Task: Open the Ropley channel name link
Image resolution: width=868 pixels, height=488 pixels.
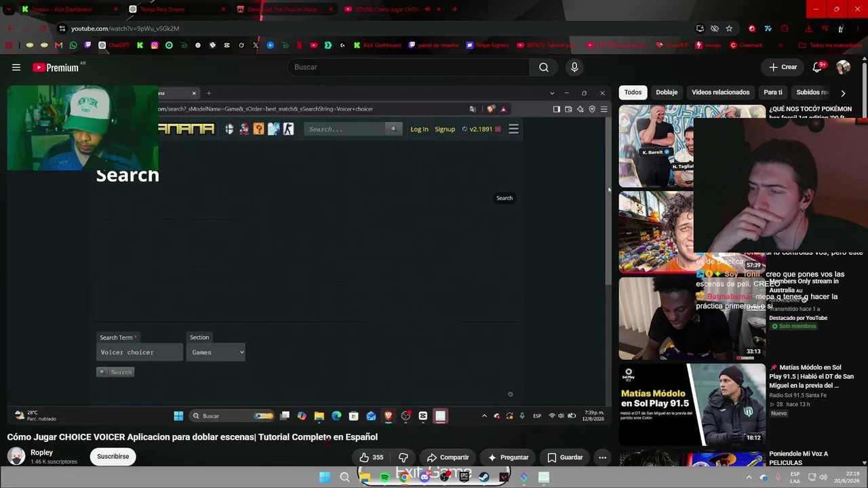Action: [x=41, y=453]
